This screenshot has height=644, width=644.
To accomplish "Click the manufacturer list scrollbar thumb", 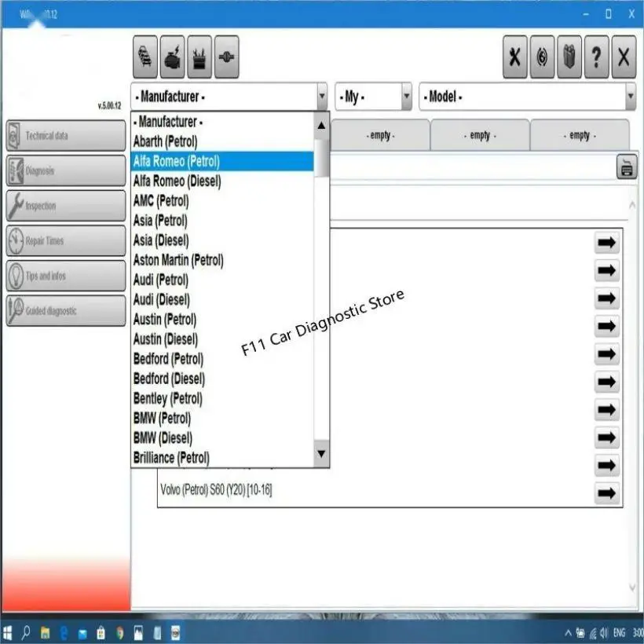I will (x=321, y=158).
